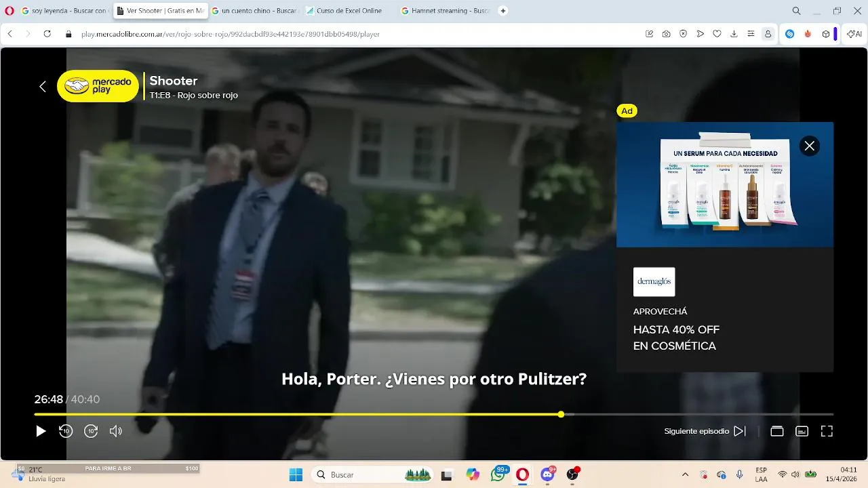
Task: Take a snapshot with camera icon
Action: [x=667, y=34]
